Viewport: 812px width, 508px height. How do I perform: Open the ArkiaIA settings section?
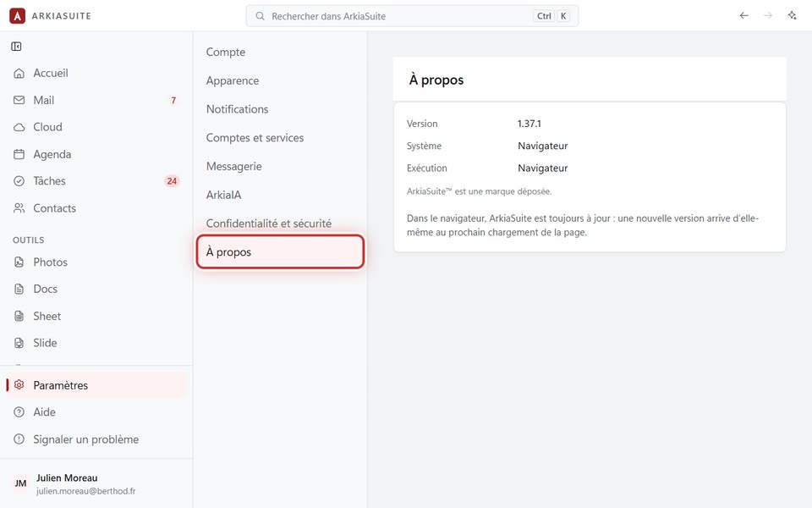click(x=280, y=195)
